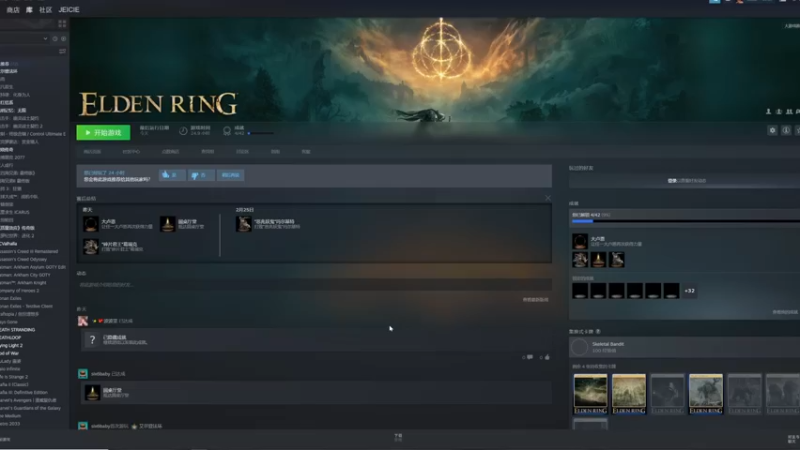Click the recent-games clock icon in sidebar

click(x=55, y=39)
